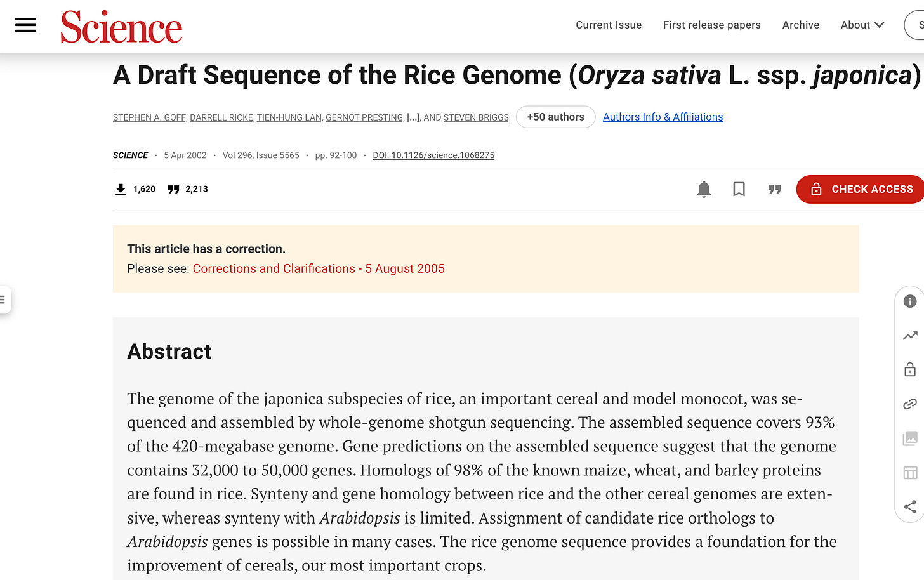
Task: Click the Science logo
Action: pyautogui.click(x=121, y=27)
